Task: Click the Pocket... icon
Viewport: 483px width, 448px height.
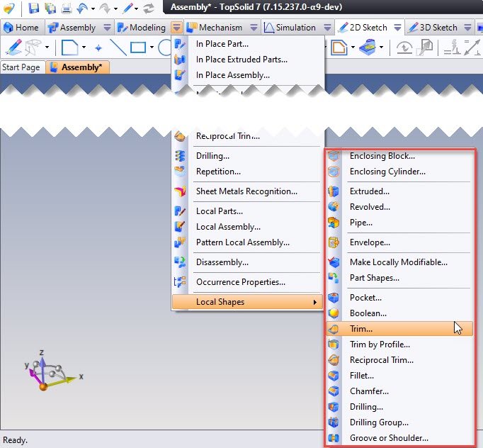Action: click(x=334, y=298)
